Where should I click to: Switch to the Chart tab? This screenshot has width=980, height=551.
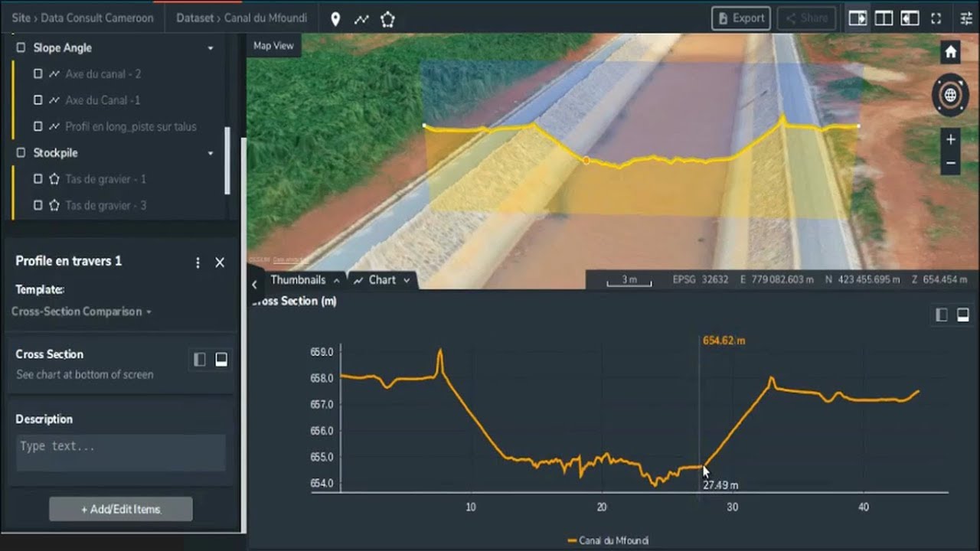click(x=382, y=280)
